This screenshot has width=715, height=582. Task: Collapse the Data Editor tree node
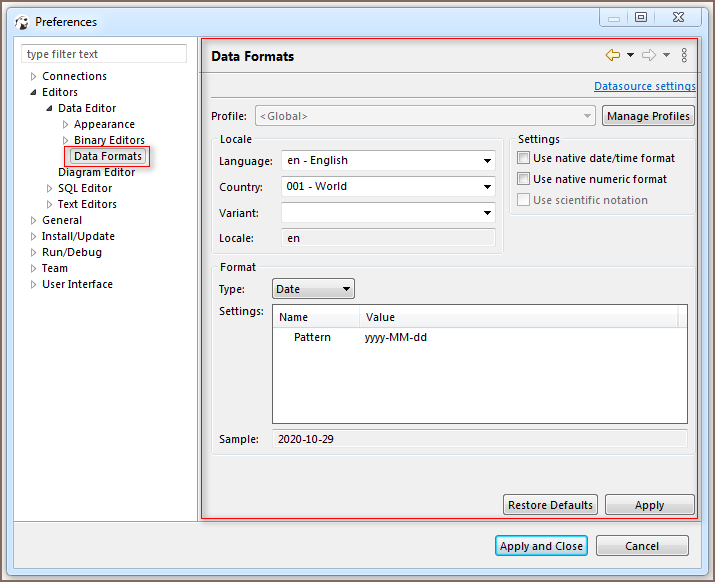pos(49,108)
